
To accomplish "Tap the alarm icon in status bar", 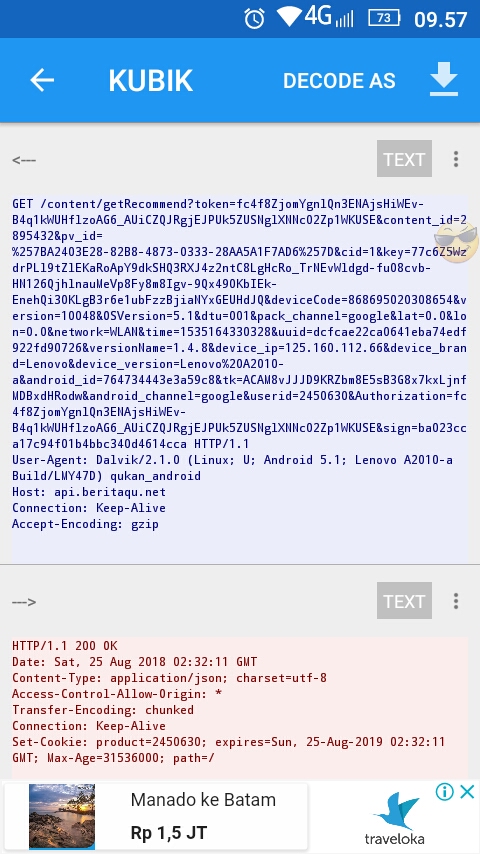I will [x=254, y=19].
